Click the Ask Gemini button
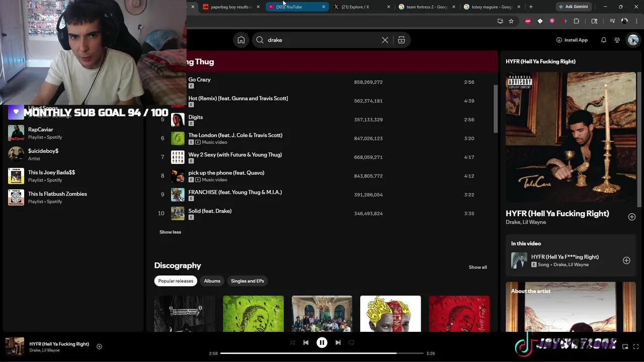The height and width of the screenshot is (362, 644). 573,7
